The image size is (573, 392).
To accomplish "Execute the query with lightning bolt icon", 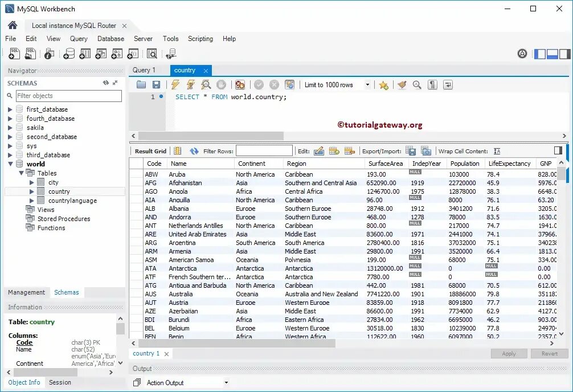I will coord(175,85).
